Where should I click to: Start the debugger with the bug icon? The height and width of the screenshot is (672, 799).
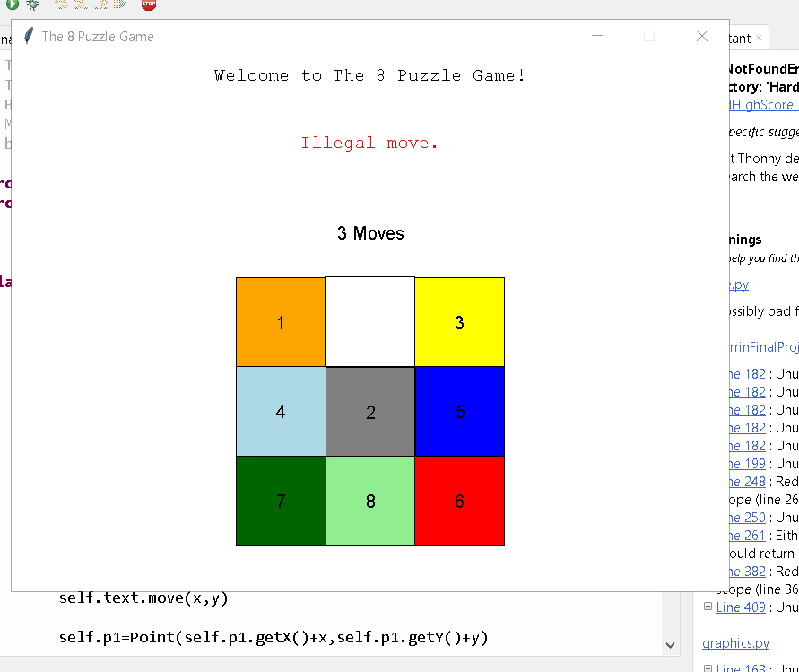click(32, 5)
